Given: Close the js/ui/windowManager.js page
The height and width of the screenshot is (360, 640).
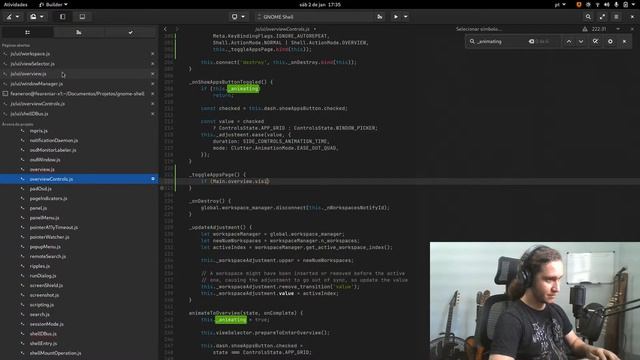Looking at the screenshot, I should coord(153,84).
